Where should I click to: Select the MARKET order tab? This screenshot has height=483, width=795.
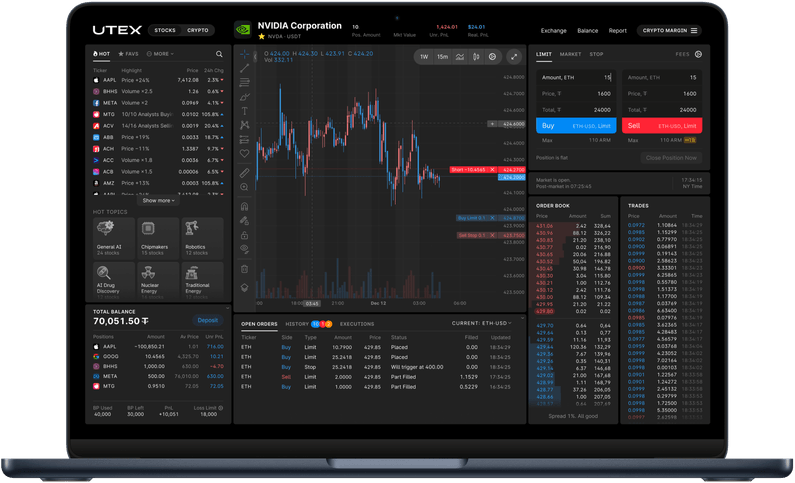click(x=570, y=54)
